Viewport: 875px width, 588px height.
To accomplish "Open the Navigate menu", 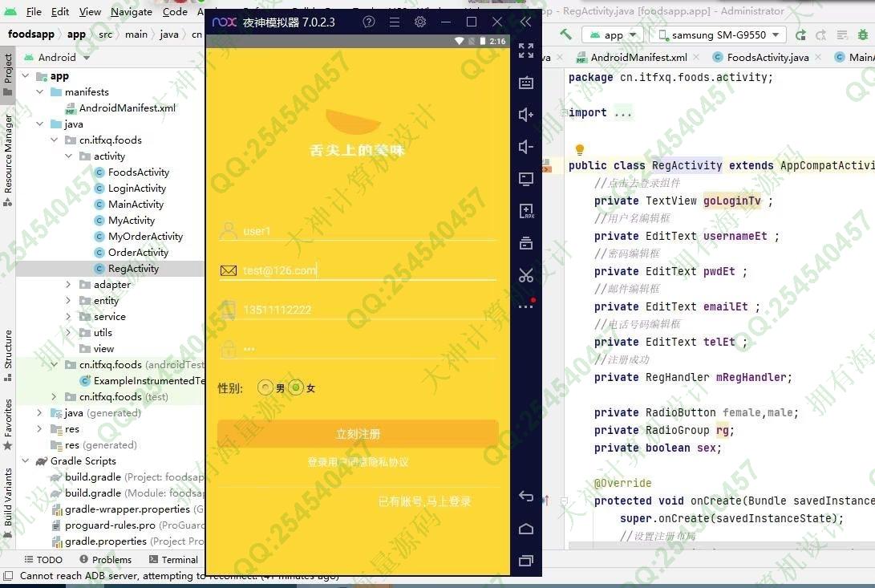I will (132, 11).
